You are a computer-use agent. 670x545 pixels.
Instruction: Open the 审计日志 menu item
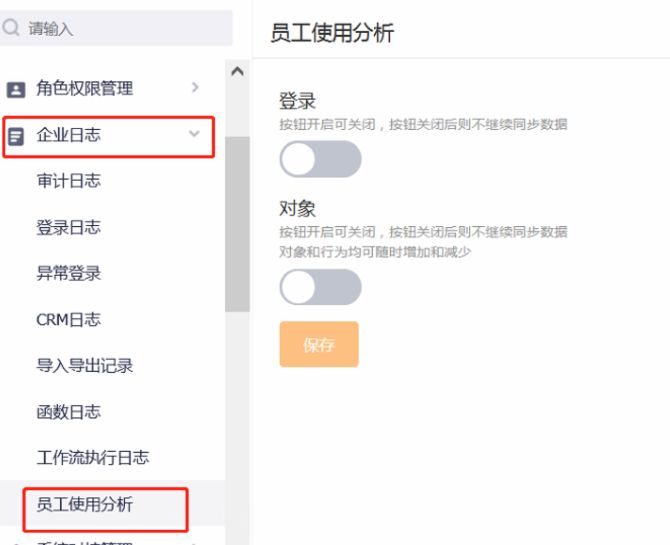pos(69,181)
